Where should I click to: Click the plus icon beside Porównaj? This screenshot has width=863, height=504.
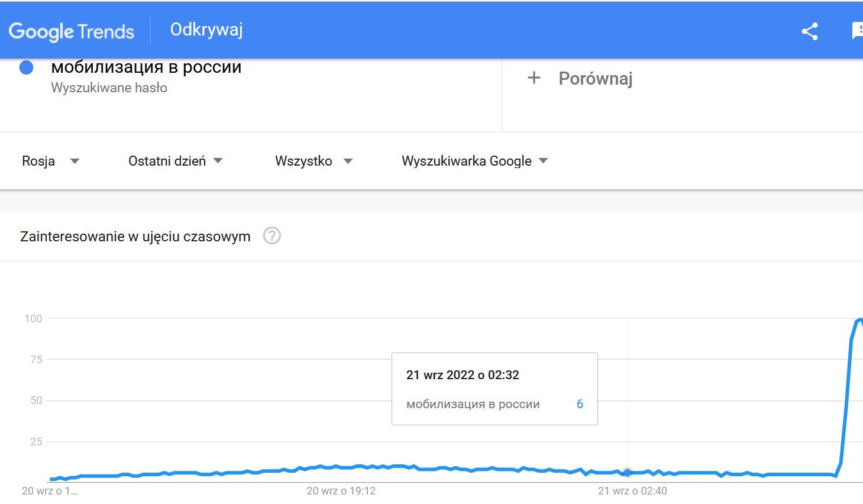pyautogui.click(x=533, y=77)
